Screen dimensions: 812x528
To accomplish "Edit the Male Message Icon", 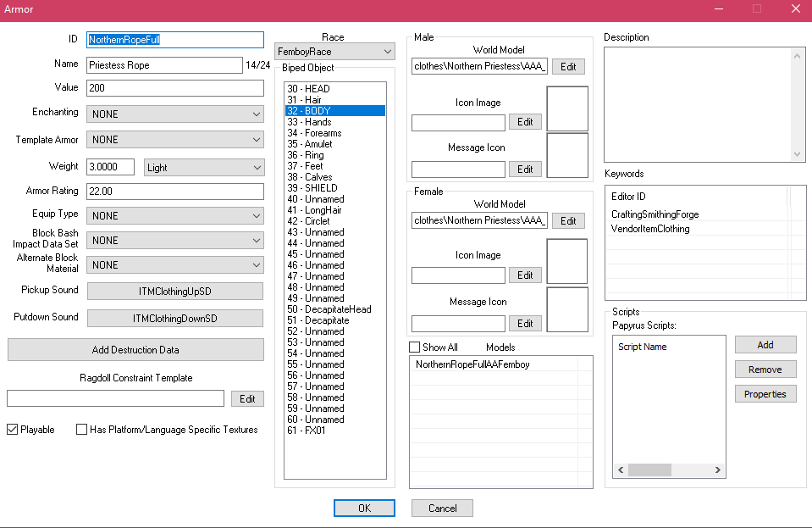I will tap(525, 169).
